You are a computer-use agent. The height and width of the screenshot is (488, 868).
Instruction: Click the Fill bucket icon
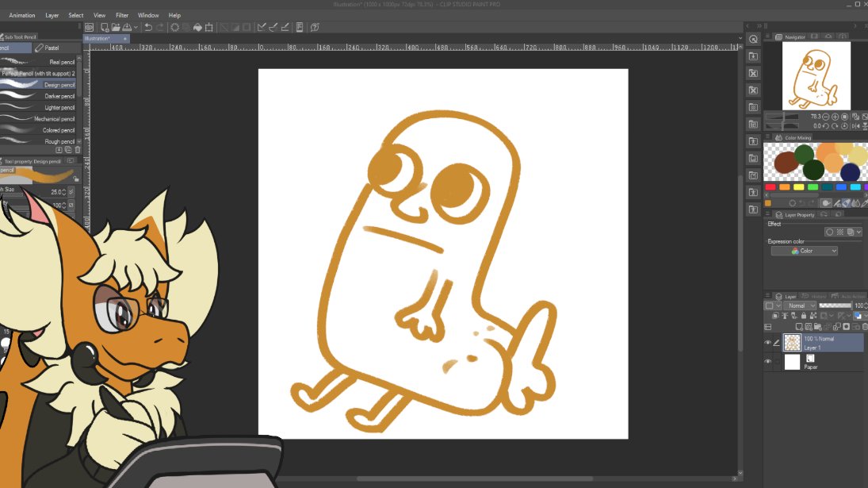tap(197, 27)
